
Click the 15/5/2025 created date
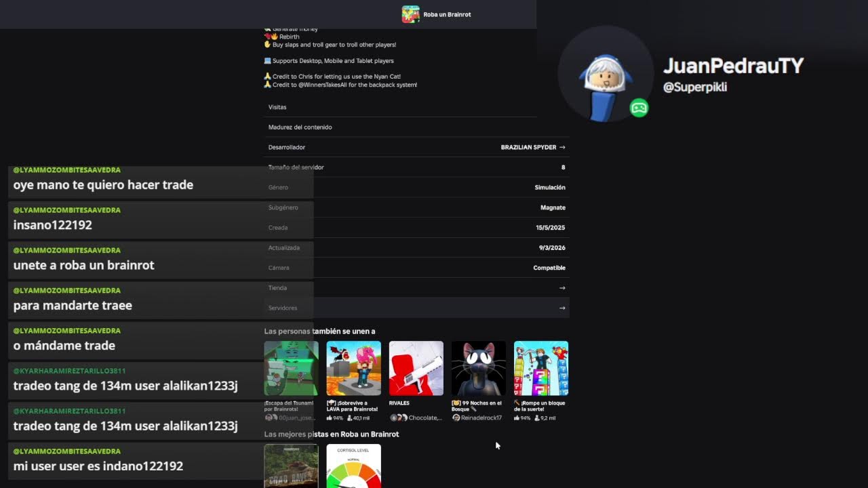pyautogui.click(x=550, y=228)
